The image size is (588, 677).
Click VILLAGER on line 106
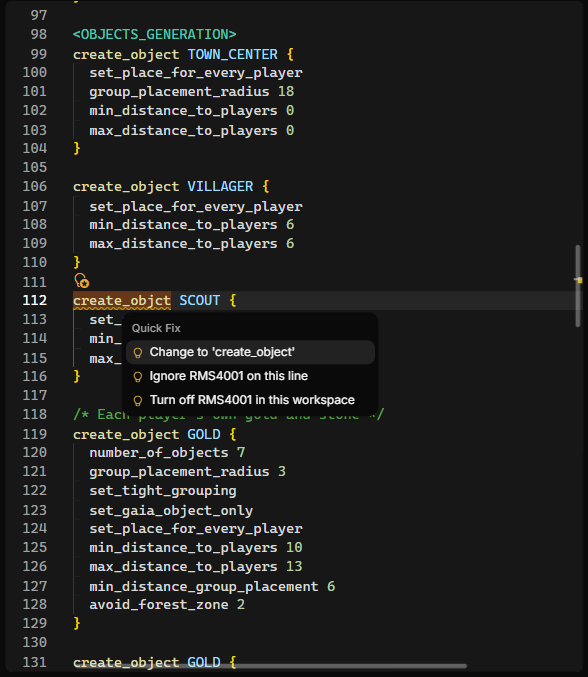pos(220,187)
